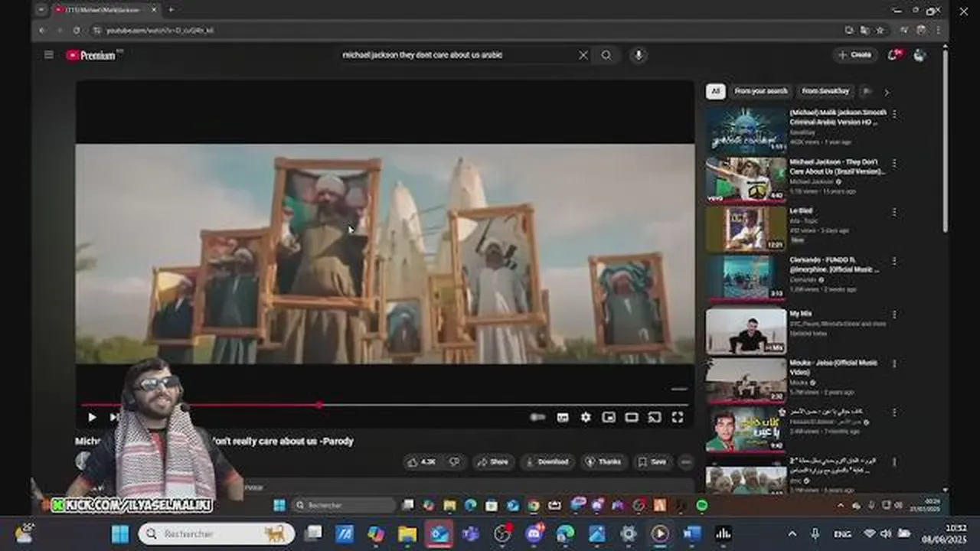The height and width of the screenshot is (551, 980).
Task: Share this video
Action: [493, 461]
